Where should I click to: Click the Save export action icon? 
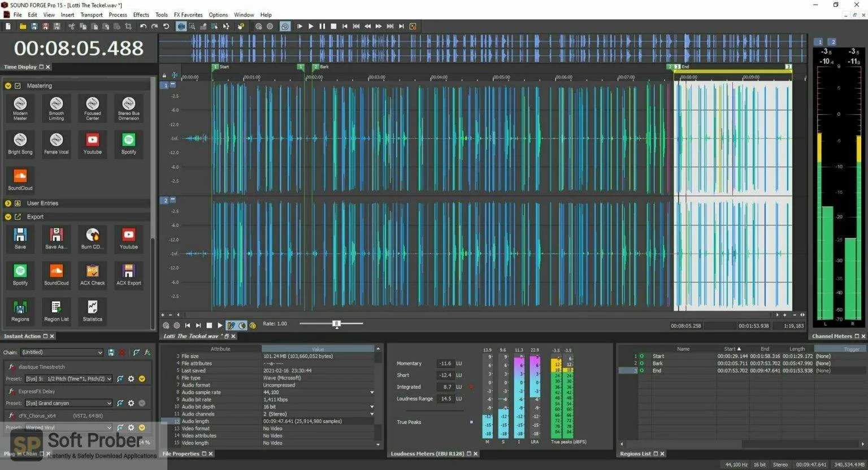point(20,238)
